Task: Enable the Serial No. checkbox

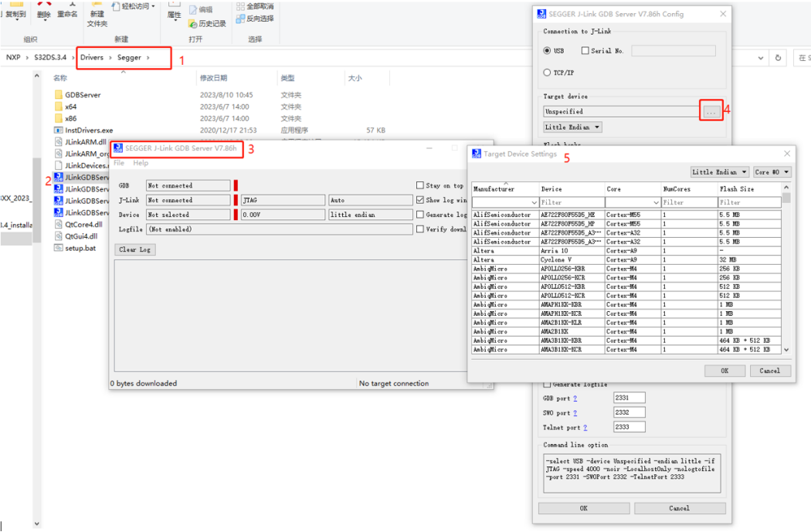Action: [x=585, y=51]
